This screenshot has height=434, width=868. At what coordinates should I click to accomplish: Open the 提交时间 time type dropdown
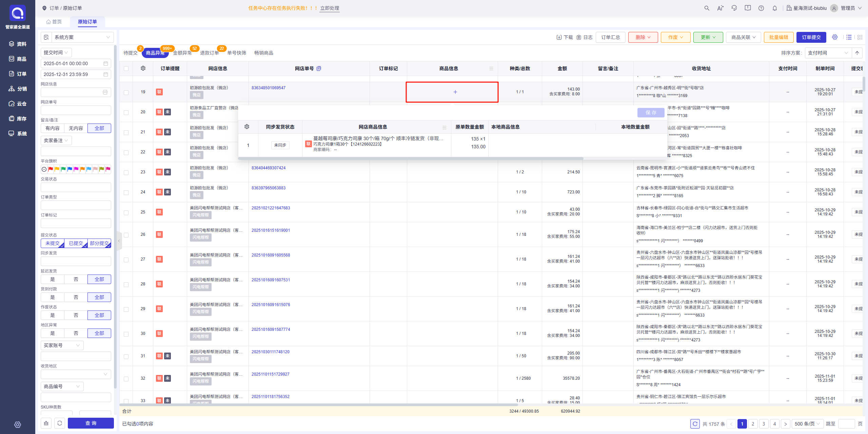(56, 53)
